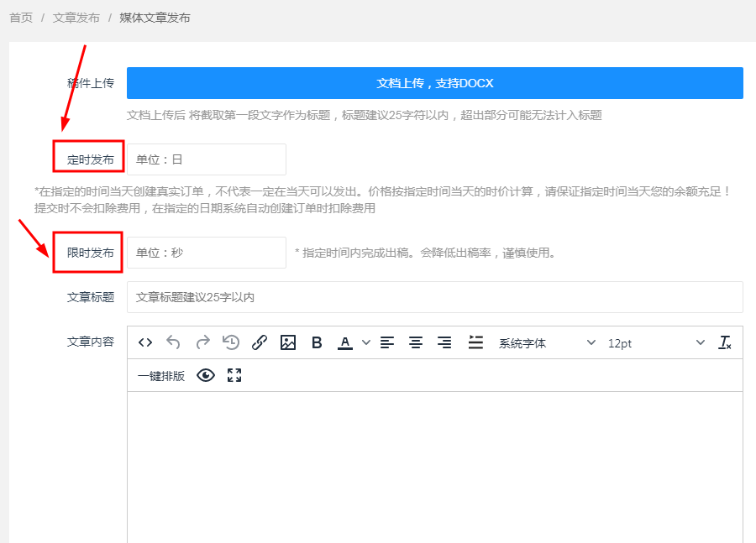756x543 pixels.
Task: Click inside the article content editor area
Action: point(435,467)
